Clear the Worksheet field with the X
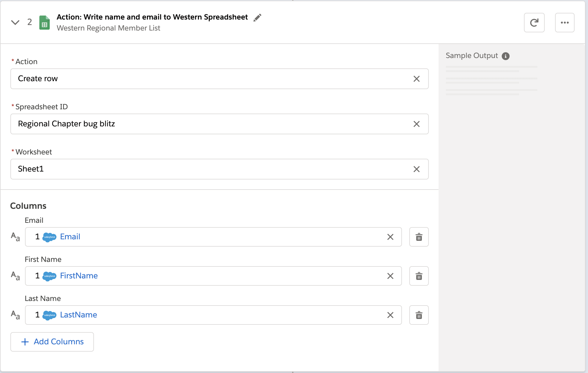Image resolution: width=588 pixels, height=373 pixels. [x=417, y=169]
